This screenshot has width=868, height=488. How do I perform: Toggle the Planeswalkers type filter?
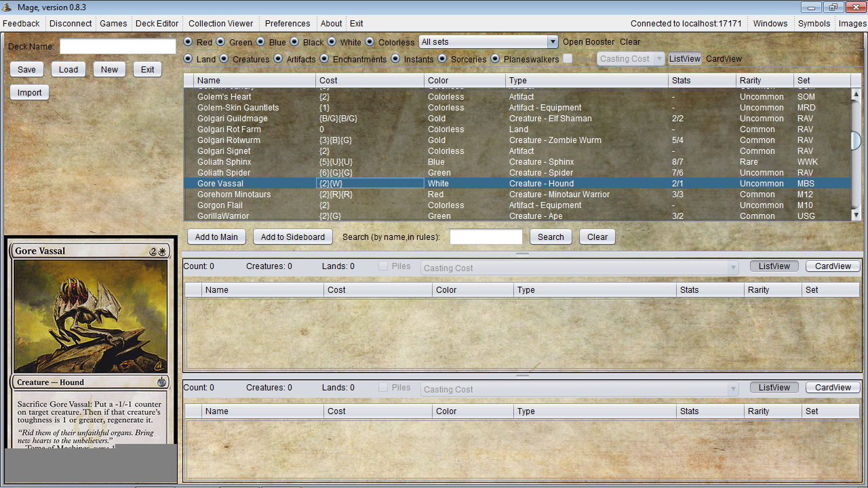495,59
